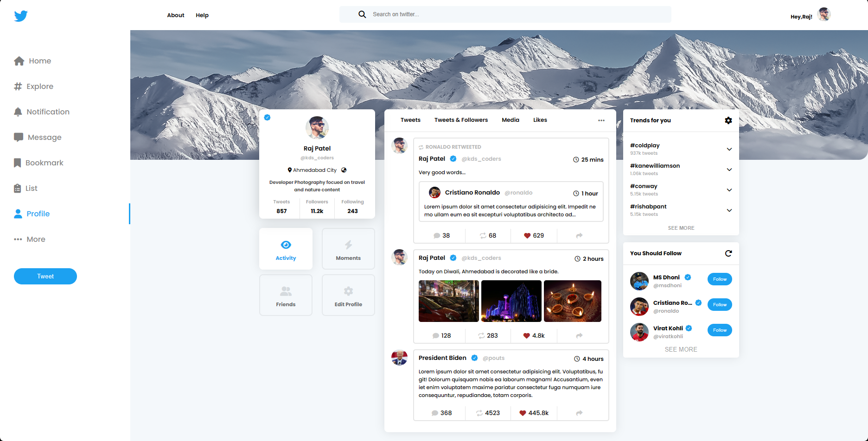The height and width of the screenshot is (441, 868).
Task: Like the tweet with 629 hearts
Action: [527, 236]
